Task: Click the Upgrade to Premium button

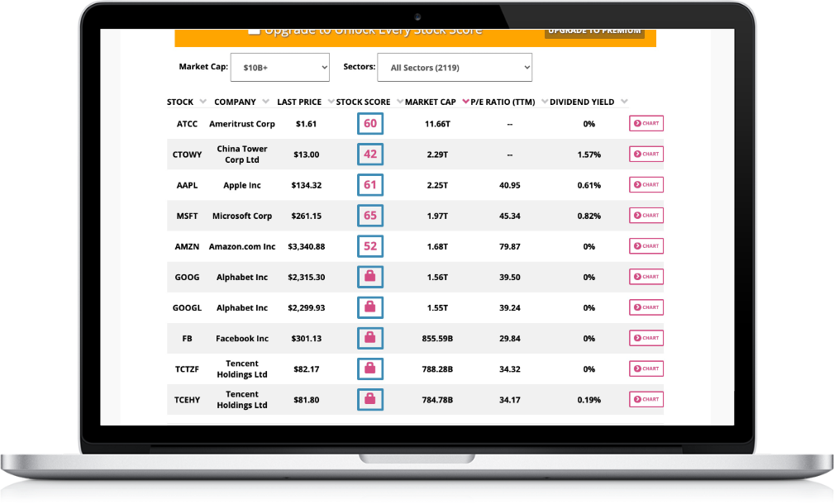Action: click(593, 31)
